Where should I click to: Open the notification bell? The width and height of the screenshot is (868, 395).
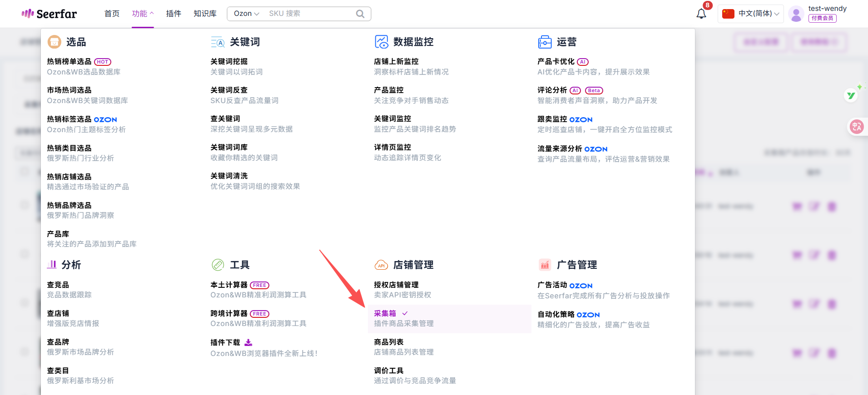coord(701,14)
